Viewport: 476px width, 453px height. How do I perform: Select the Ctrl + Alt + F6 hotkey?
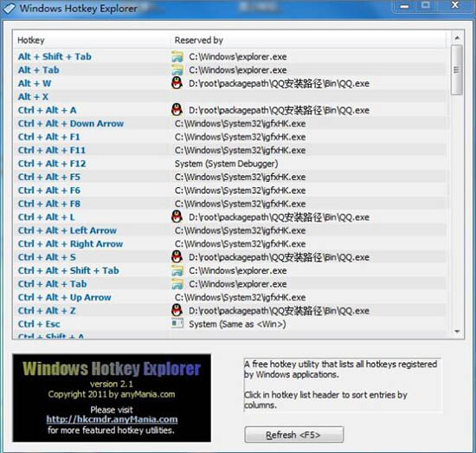pyautogui.click(x=49, y=191)
